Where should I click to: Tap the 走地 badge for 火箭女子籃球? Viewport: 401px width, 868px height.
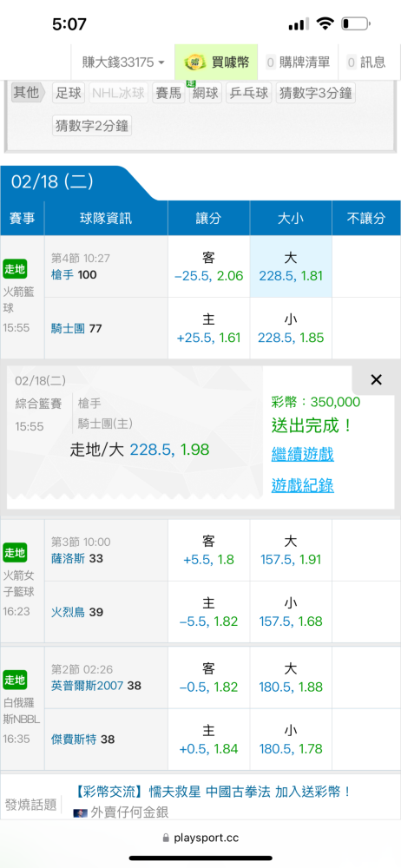(x=15, y=552)
